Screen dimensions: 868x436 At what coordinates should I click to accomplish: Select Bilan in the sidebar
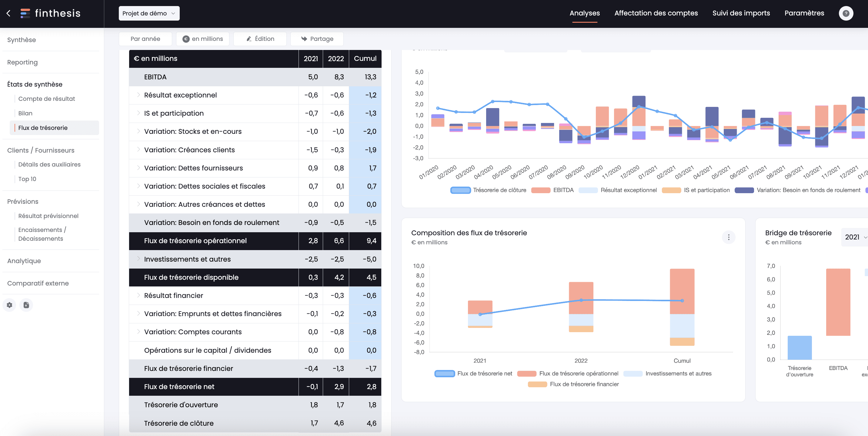point(25,113)
